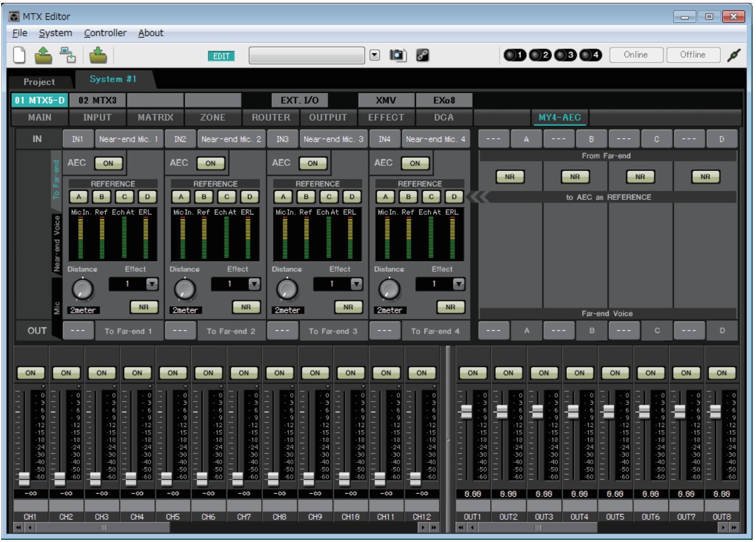The image size is (756, 542).
Task: Click the To Far-end 1 output button
Action: (128, 331)
